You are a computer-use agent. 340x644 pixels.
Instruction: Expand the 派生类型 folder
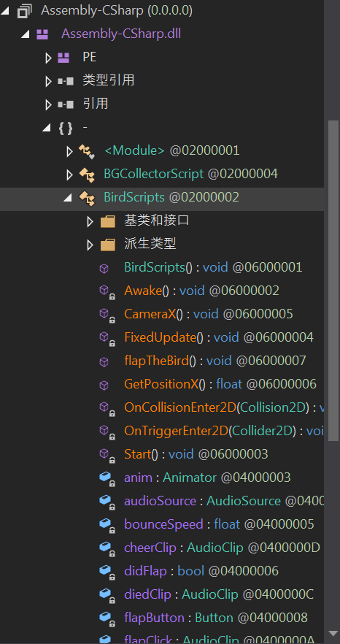pos(90,245)
